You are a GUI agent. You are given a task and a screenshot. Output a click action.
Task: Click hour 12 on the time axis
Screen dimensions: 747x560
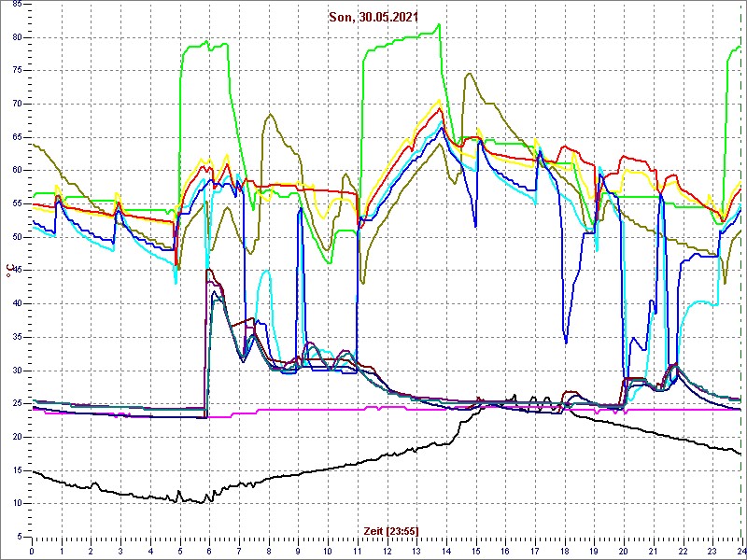[387, 550]
